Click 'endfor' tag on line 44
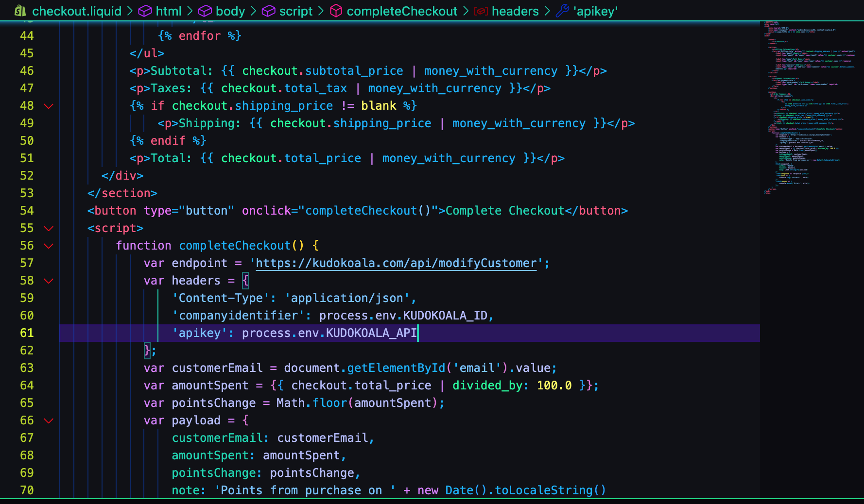Image resolution: width=864 pixels, height=504 pixels. 200,36
